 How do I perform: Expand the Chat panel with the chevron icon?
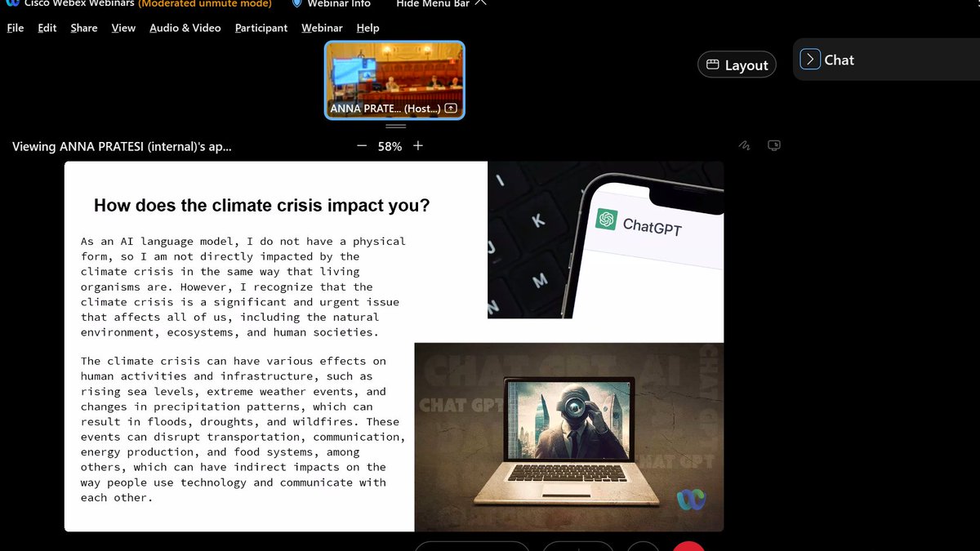click(x=809, y=60)
